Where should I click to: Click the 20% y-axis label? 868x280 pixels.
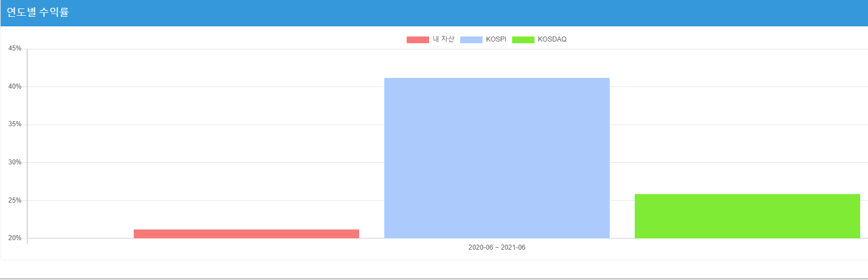point(15,238)
